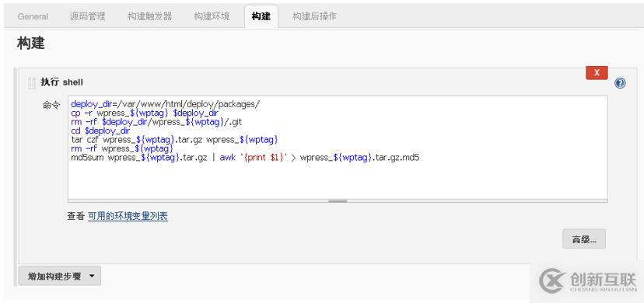Click the 'cp -r wpress_${wptag} $deploy_dir' line

pyautogui.click(x=145, y=113)
